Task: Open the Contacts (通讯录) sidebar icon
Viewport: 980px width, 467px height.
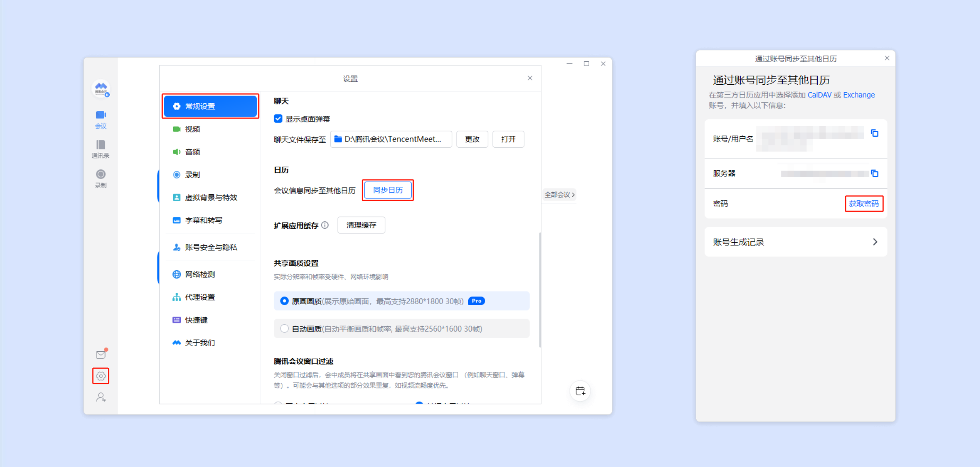Action: (101, 149)
